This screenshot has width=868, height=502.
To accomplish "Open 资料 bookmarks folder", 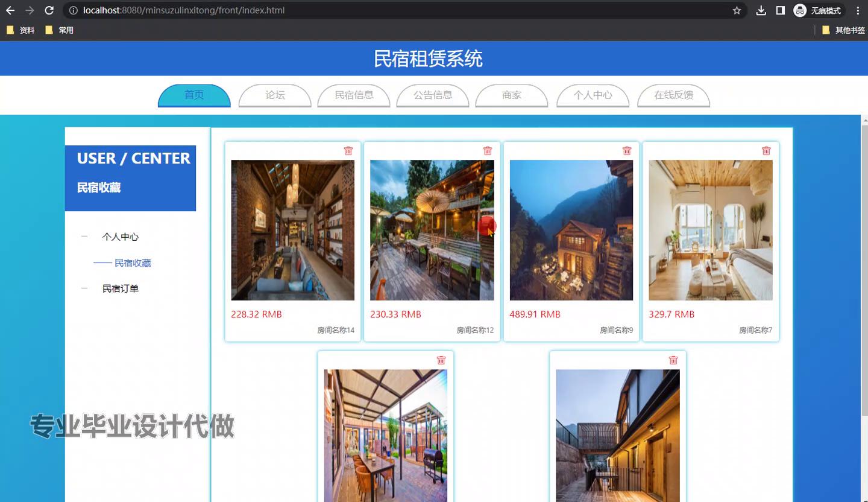I will [x=20, y=30].
